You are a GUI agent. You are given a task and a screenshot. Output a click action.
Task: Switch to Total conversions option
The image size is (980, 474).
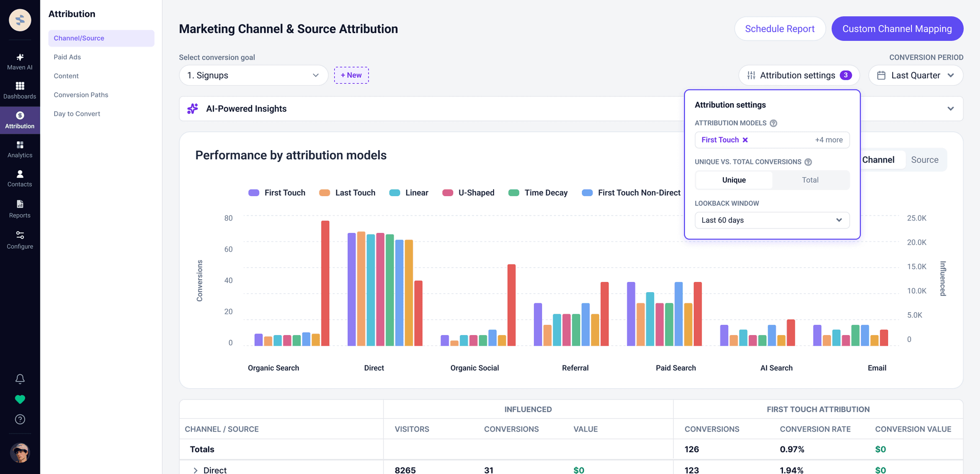point(810,180)
